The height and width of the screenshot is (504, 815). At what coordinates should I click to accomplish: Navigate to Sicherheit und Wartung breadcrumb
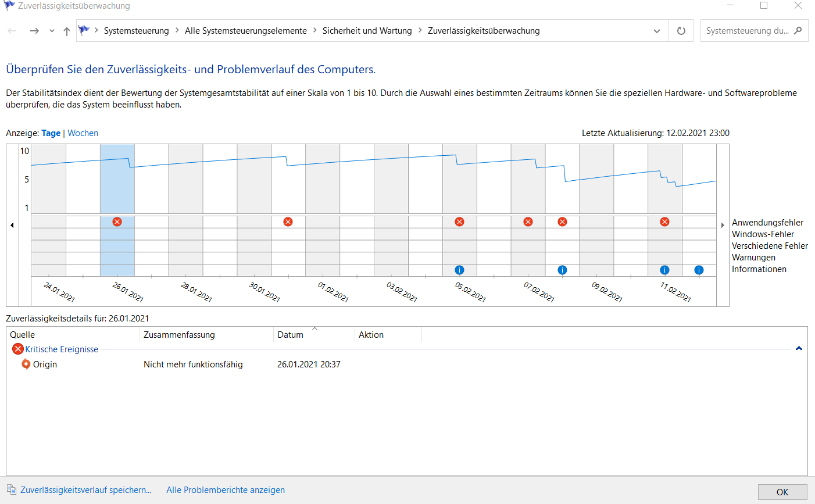pos(367,31)
